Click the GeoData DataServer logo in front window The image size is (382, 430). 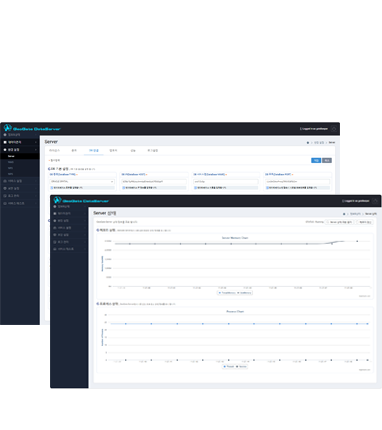(81, 201)
